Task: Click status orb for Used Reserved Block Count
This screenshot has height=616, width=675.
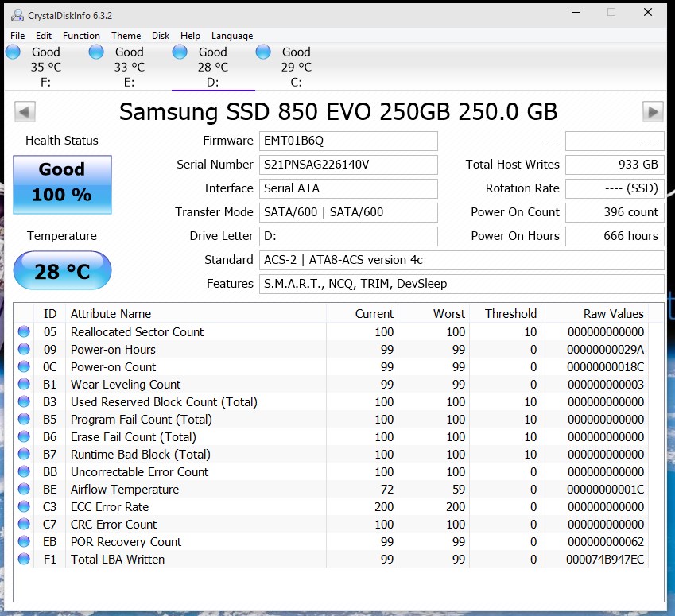Action: 24,401
